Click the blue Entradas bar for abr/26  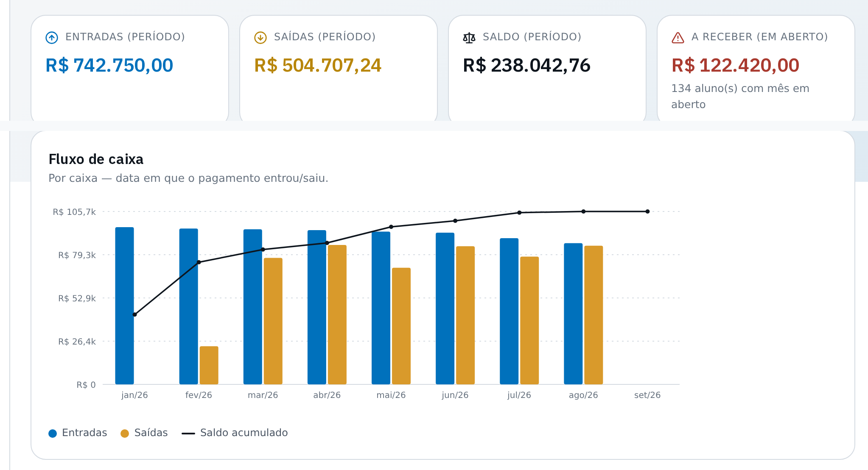317,307
